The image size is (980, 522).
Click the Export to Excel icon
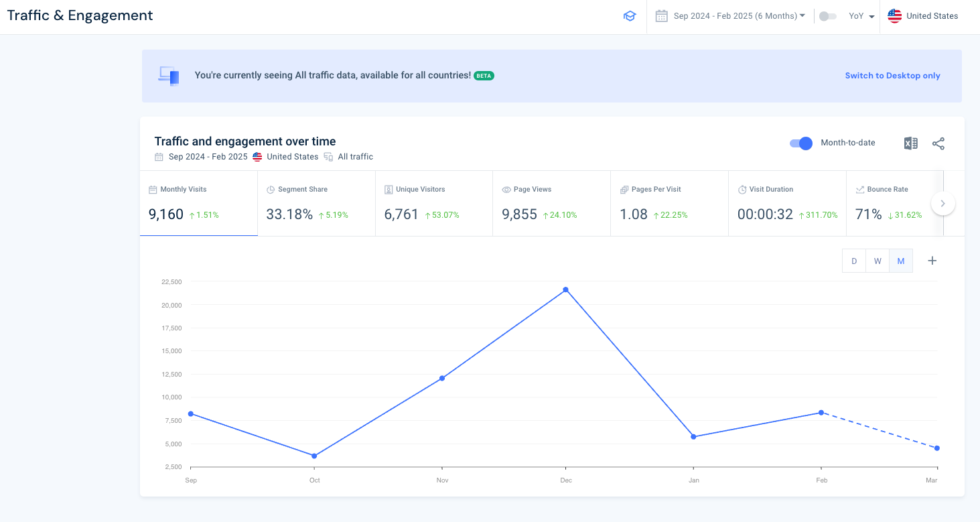(910, 143)
